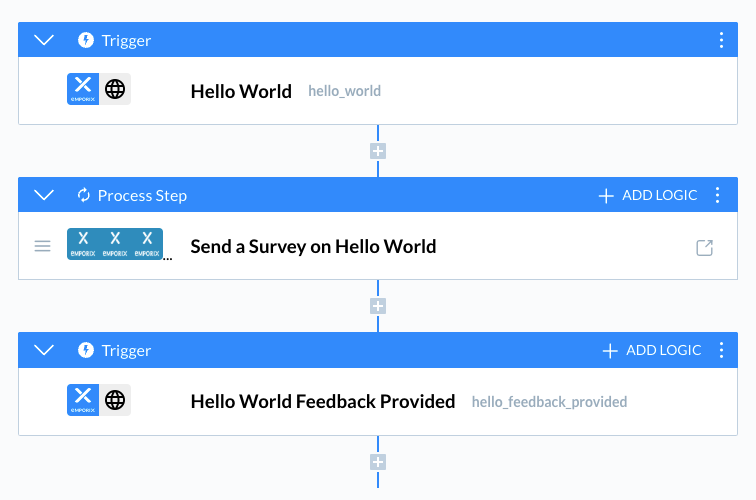
Task: Open kebab menu on Process Step header
Action: (718, 196)
